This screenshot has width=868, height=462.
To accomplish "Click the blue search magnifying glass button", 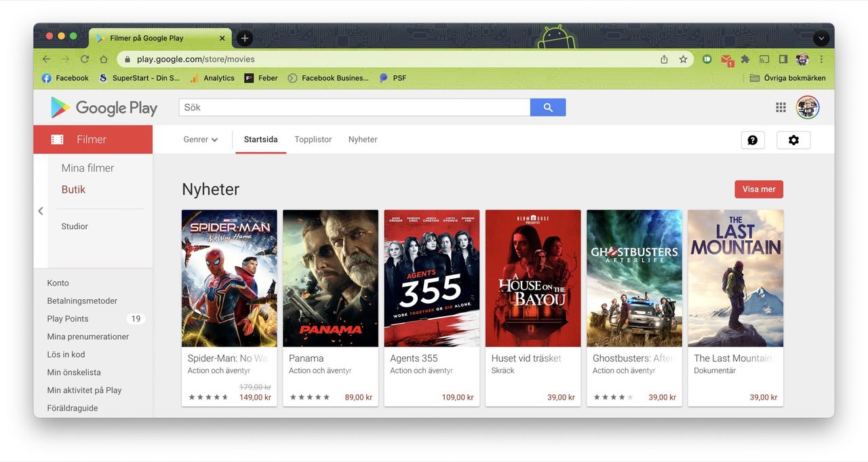I will click(548, 107).
